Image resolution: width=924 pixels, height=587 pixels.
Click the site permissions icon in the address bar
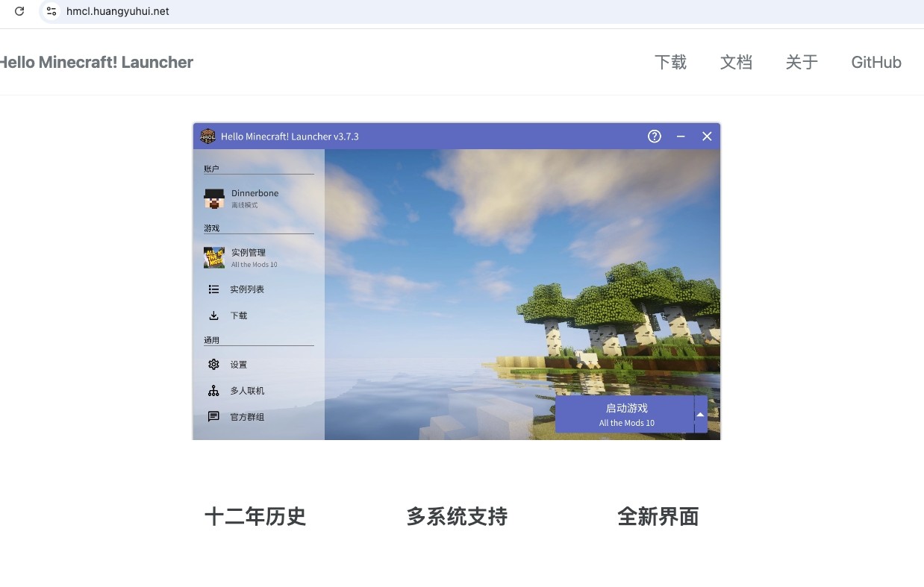click(x=51, y=11)
